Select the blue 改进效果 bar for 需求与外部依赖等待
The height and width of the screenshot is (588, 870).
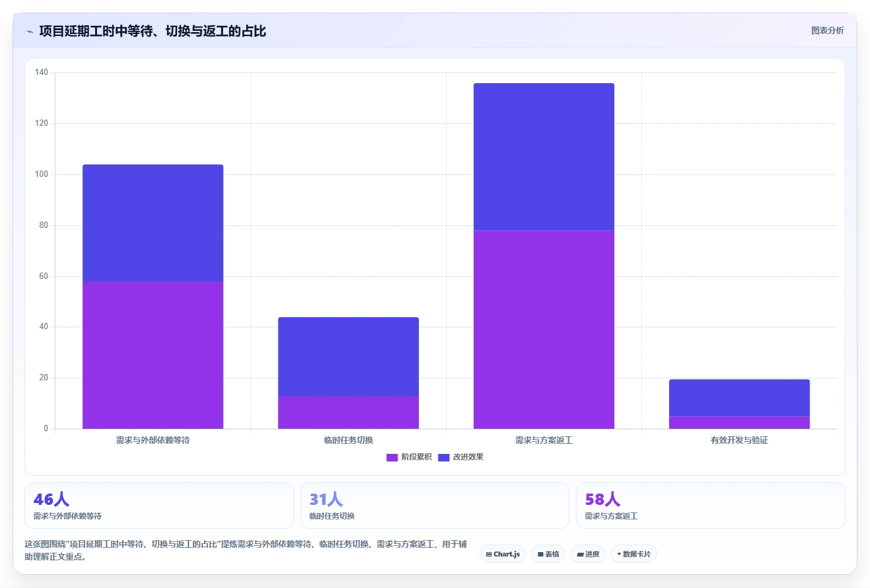click(x=153, y=223)
